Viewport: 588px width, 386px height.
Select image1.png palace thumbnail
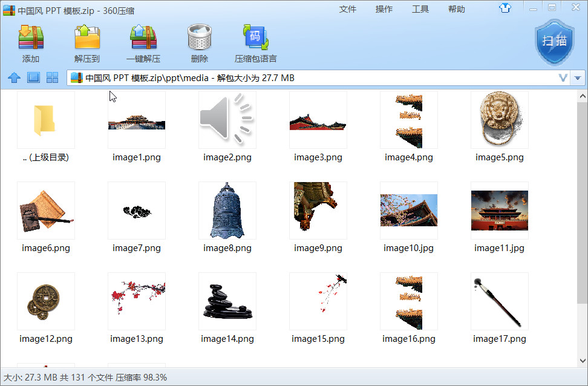pyautogui.click(x=137, y=120)
